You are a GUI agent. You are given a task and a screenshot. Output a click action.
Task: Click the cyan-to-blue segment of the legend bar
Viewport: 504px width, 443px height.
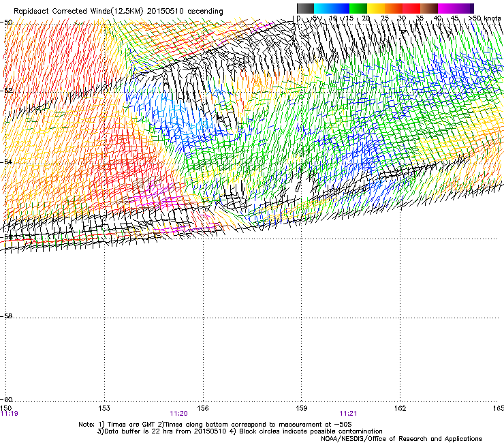[332, 8]
